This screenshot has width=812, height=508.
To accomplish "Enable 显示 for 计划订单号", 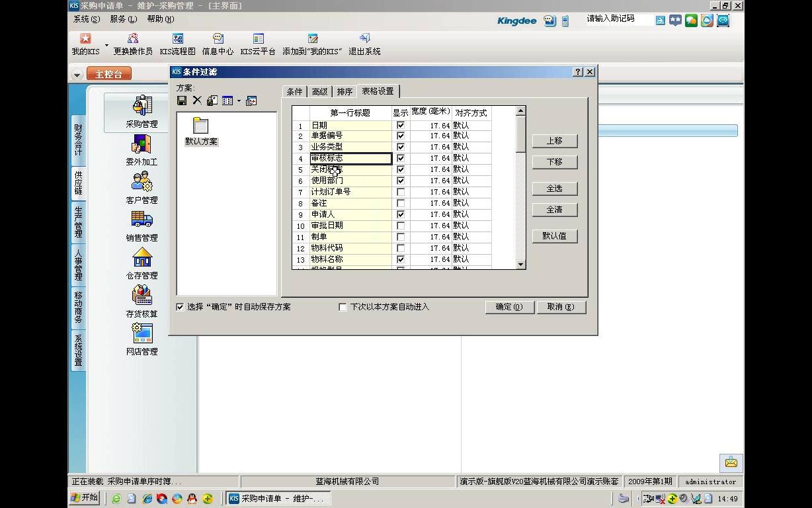I will pos(400,191).
